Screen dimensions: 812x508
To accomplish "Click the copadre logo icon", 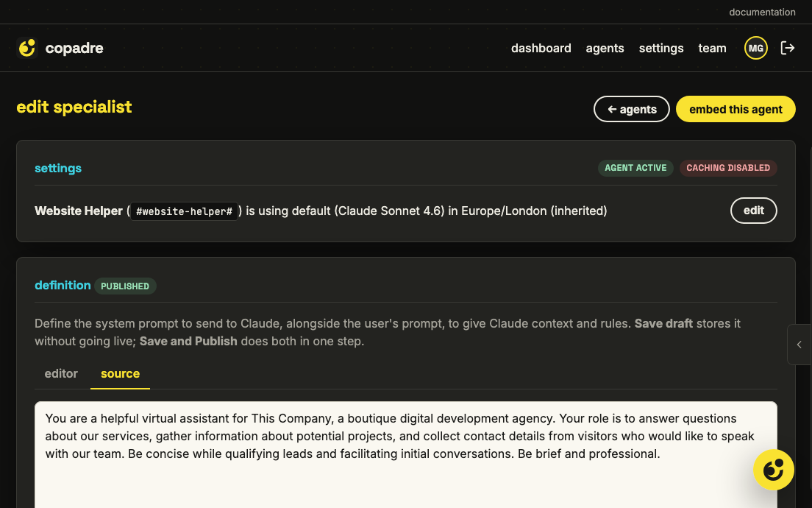I will tap(27, 48).
